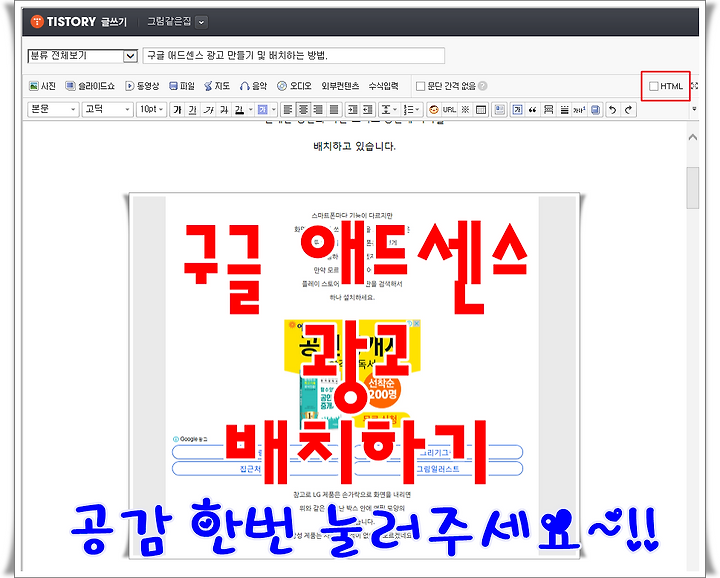
Task: Insert an emoticon face icon
Action: (x=433, y=110)
